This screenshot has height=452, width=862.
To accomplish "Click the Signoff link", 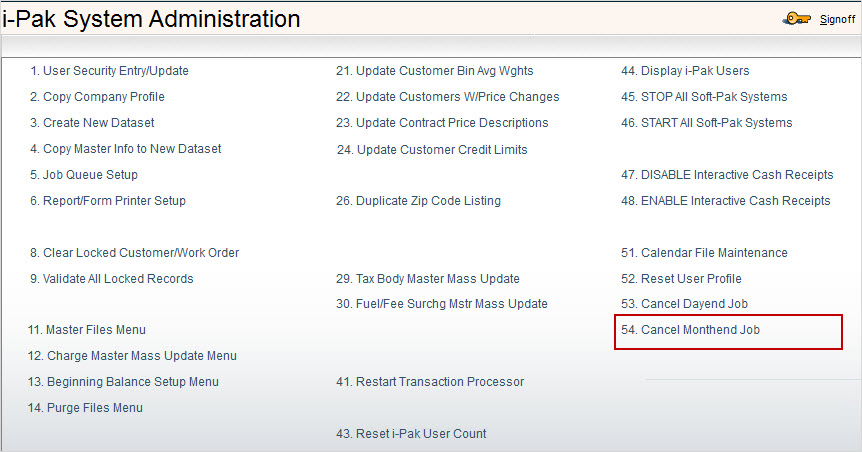I will [837, 19].
